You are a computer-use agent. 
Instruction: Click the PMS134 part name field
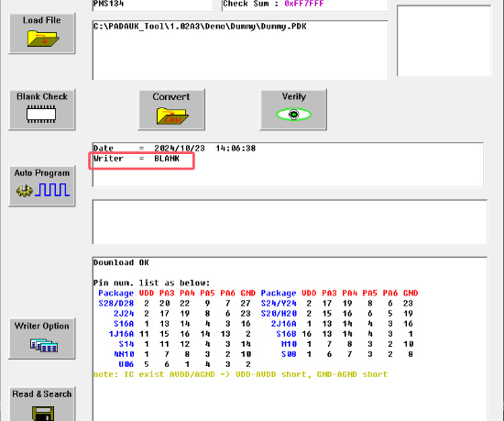pyautogui.click(x=153, y=5)
